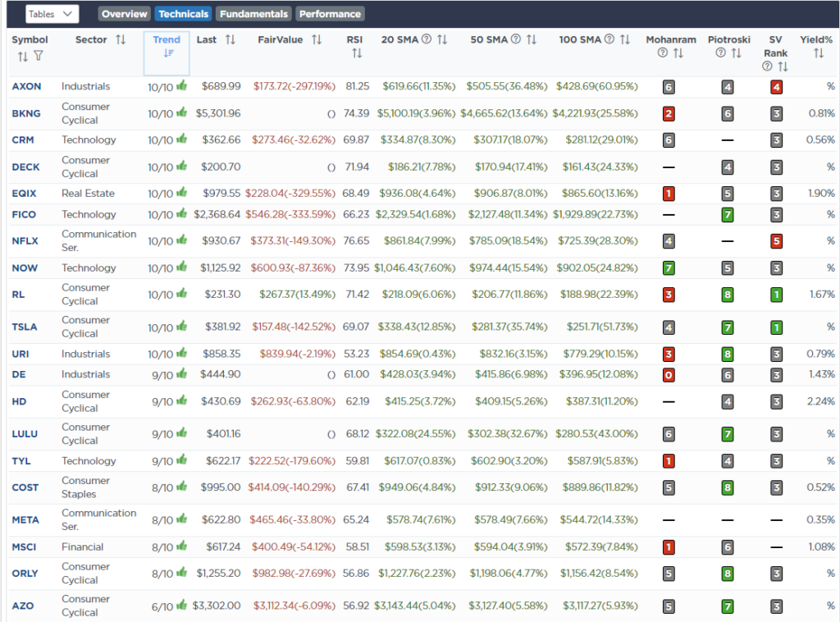Sort by Piotroski score arrows
The image size is (840, 622).
(736, 53)
